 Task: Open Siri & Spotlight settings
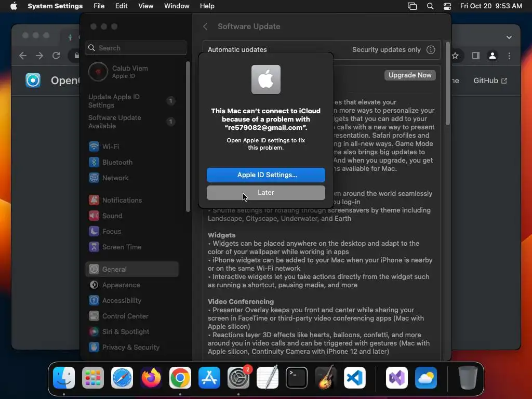(x=131, y=332)
